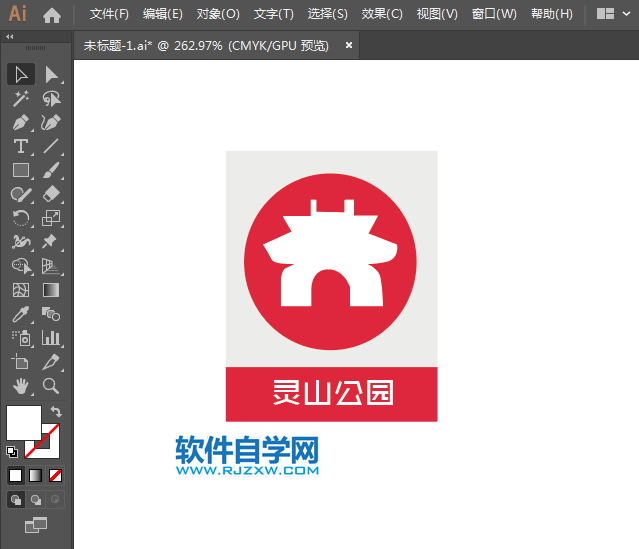Image resolution: width=639 pixels, height=549 pixels.
Task: Select the Column Graph tool
Action: [51, 338]
